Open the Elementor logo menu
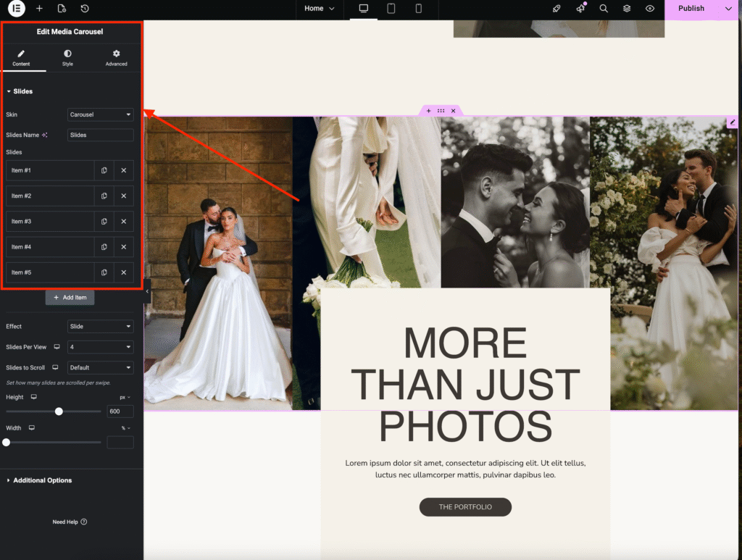This screenshot has width=742, height=560. (x=16, y=9)
